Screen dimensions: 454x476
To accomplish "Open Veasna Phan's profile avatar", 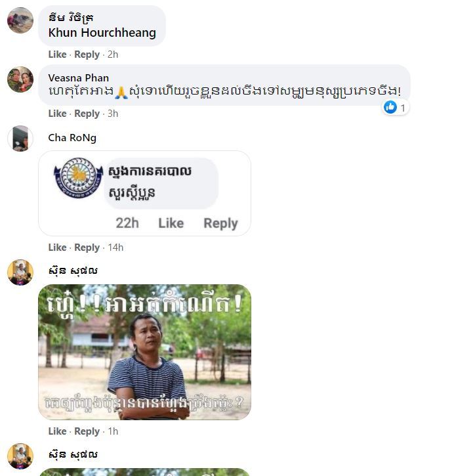I will pos(20,79).
